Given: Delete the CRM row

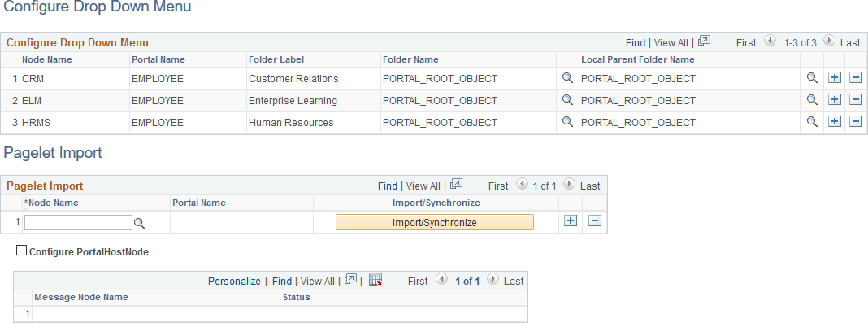Looking at the screenshot, I should coord(856,78).
